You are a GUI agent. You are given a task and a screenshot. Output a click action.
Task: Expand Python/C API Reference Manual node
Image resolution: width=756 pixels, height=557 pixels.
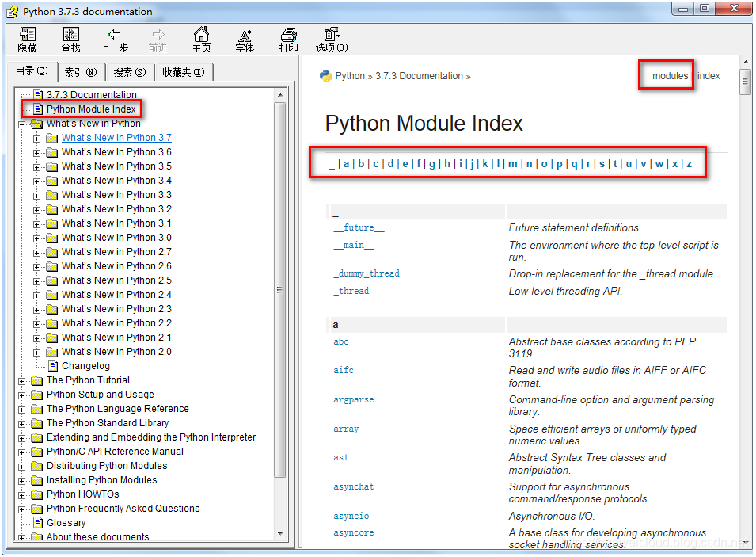(x=21, y=452)
